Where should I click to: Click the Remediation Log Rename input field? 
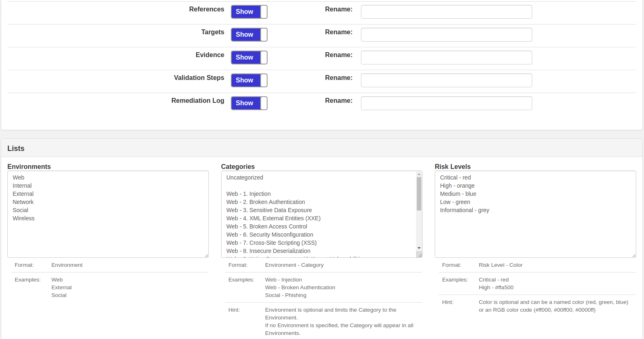pos(447,103)
